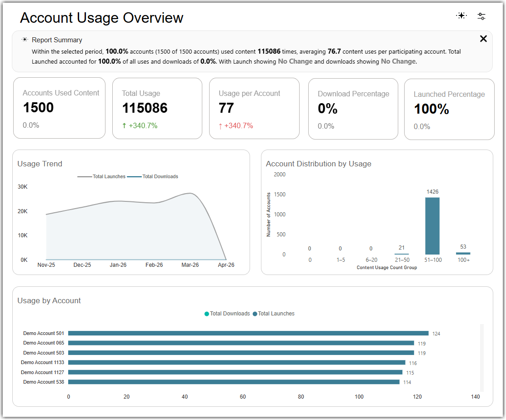The height and width of the screenshot is (420, 506).
Task: Open the filter sliders settings icon
Action: pos(481,16)
